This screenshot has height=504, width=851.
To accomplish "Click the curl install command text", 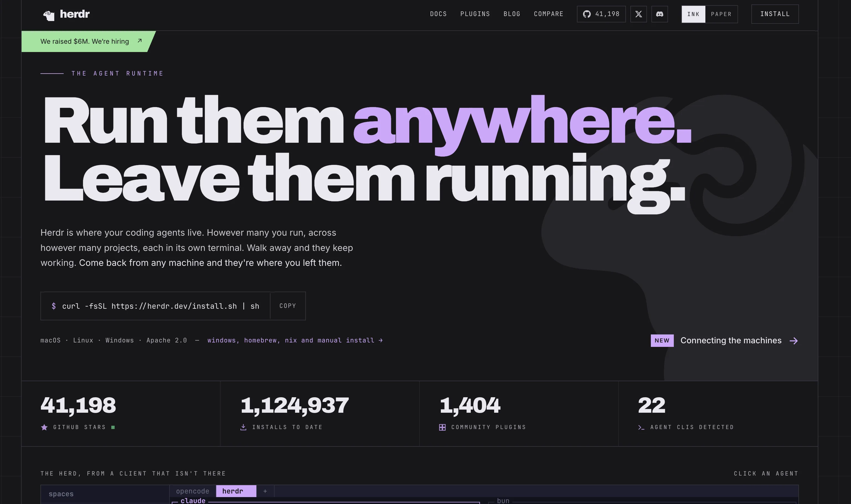I will (x=160, y=306).
